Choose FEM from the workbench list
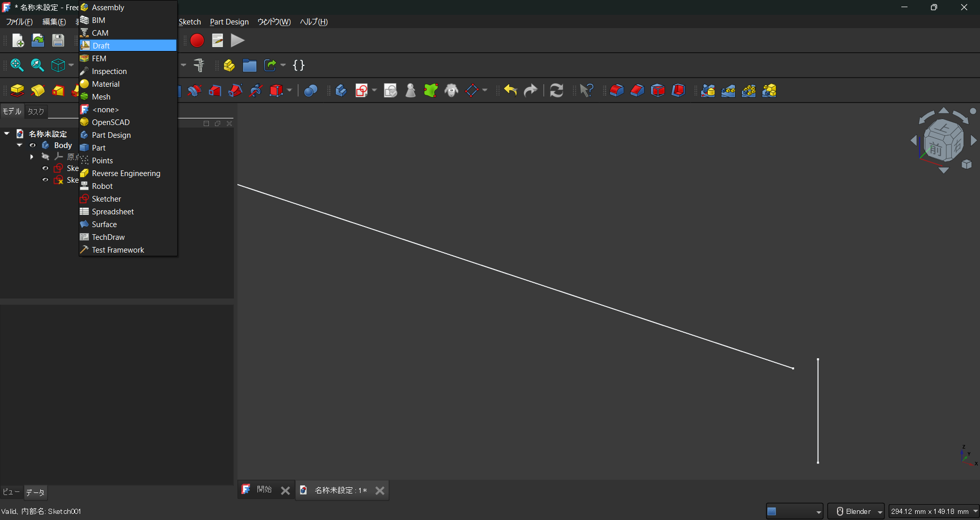980x520 pixels. click(x=128, y=58)
